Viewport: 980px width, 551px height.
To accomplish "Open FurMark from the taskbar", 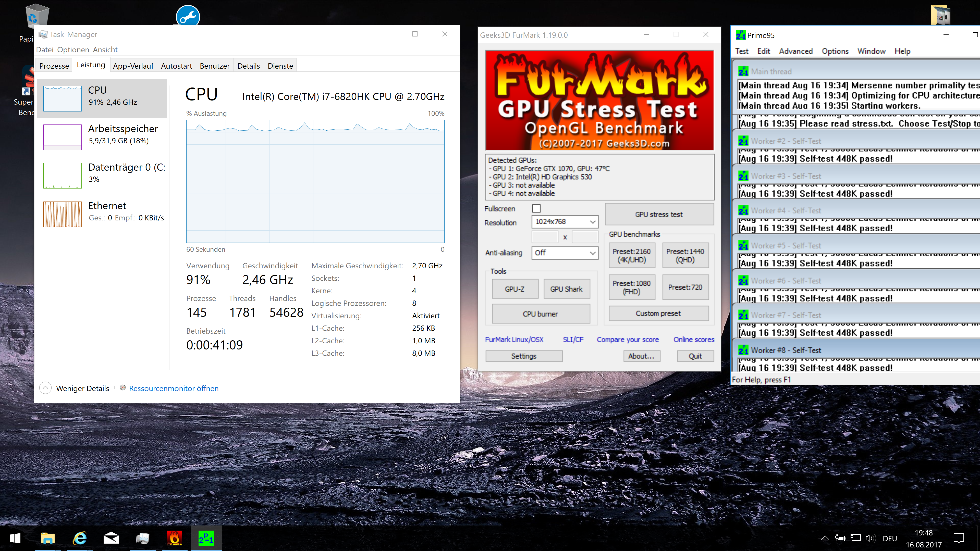I will (174, 538).
